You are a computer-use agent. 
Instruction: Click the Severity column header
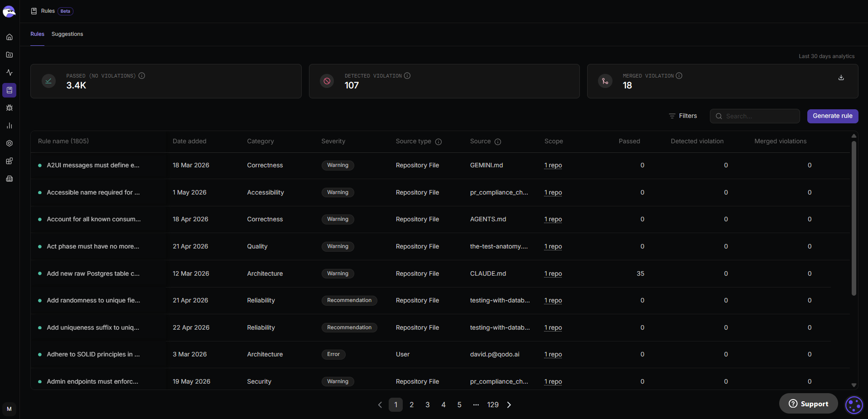pos(333,141)
